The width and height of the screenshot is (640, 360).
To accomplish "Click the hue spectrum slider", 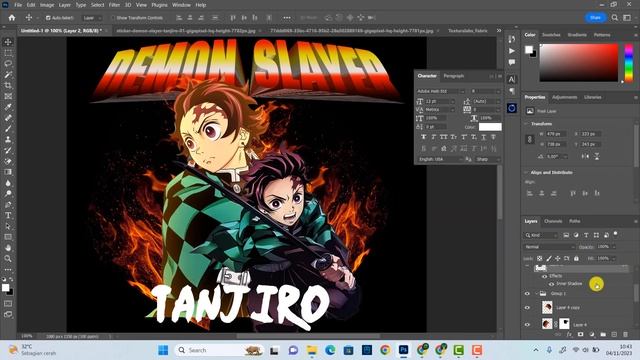I will (x=629, y=62).
